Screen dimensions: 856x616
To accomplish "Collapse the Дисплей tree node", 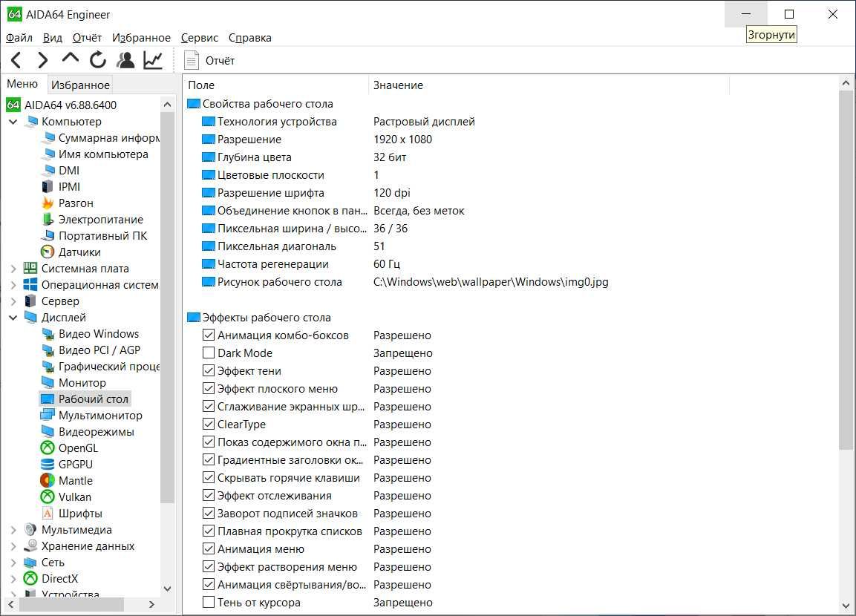I will pyautogui.click(x=13, y=318).
